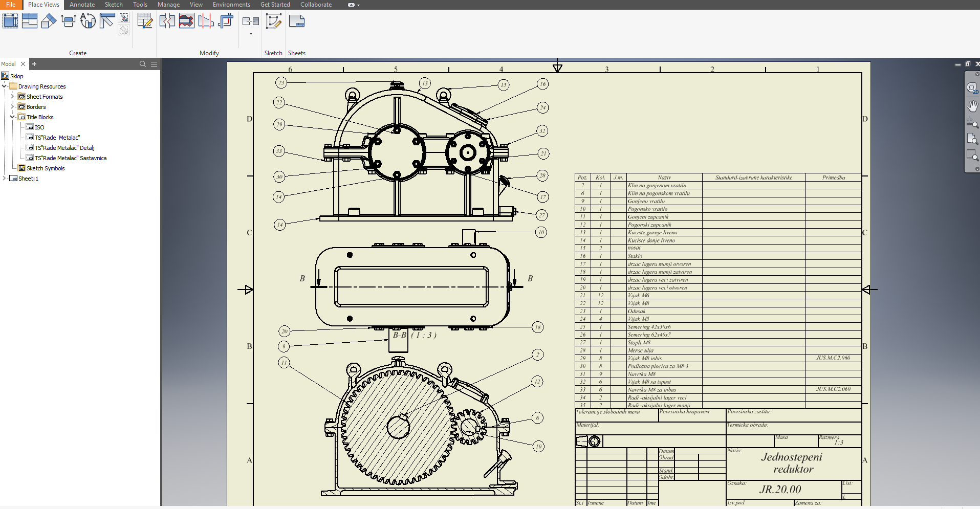
Task: Switch to the Environments tab
Action: pyautogui.click(x=231, y=5)
